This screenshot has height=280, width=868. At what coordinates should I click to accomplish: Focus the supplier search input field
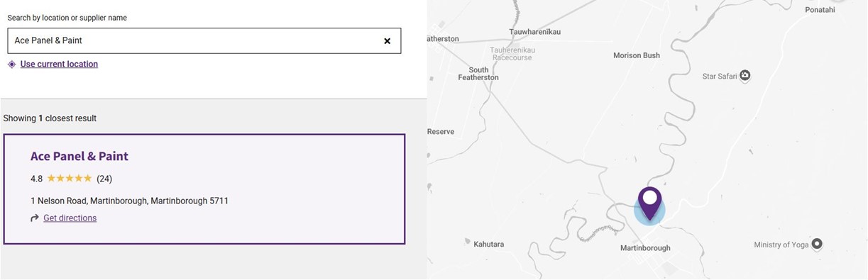[x=204, y=41]
